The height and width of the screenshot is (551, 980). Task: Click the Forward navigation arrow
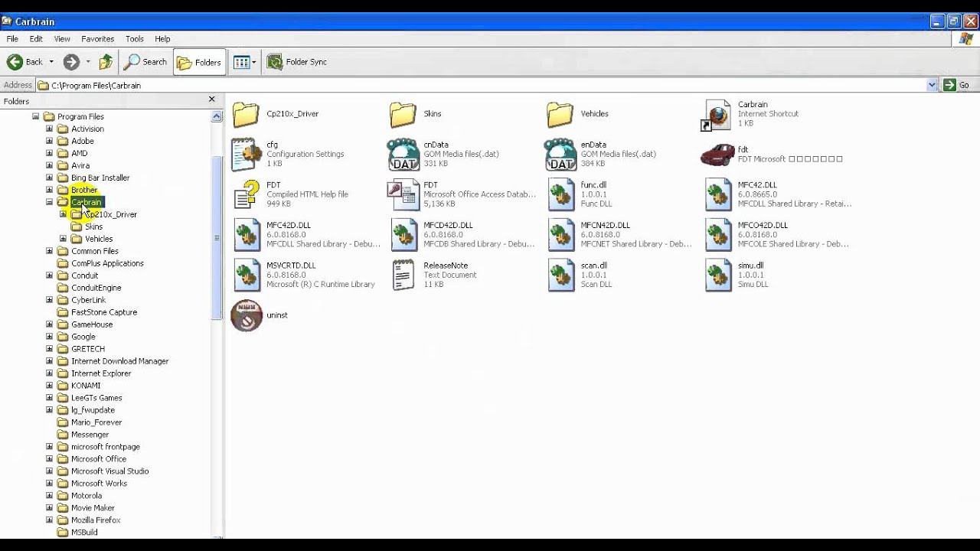pyautogui.click(x=71, y=62)
